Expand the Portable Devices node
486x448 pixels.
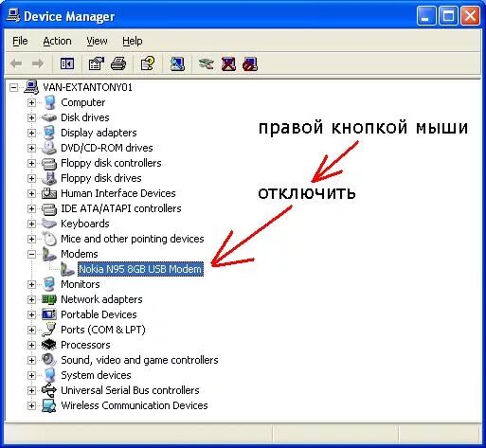(x=31, y=314)
